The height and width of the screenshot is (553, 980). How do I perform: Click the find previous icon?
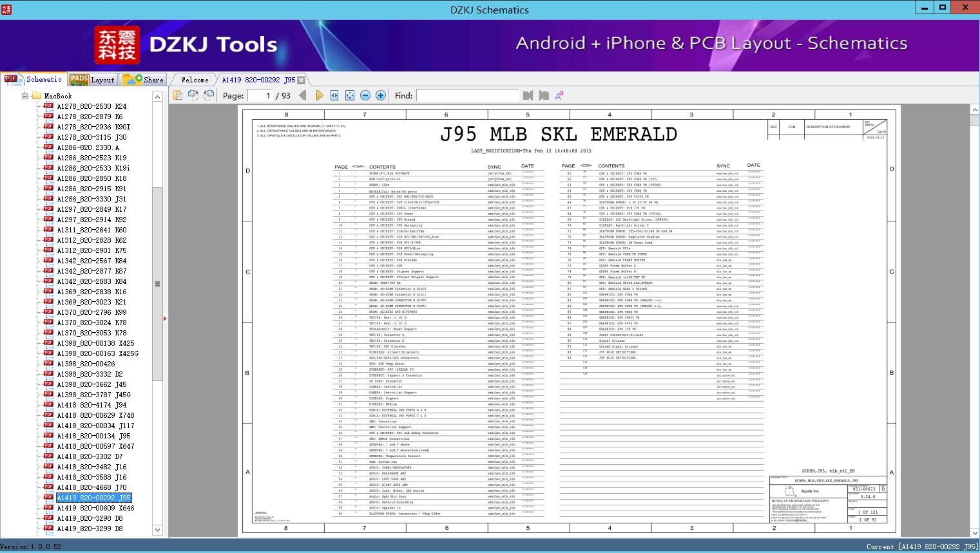(528, 95)
